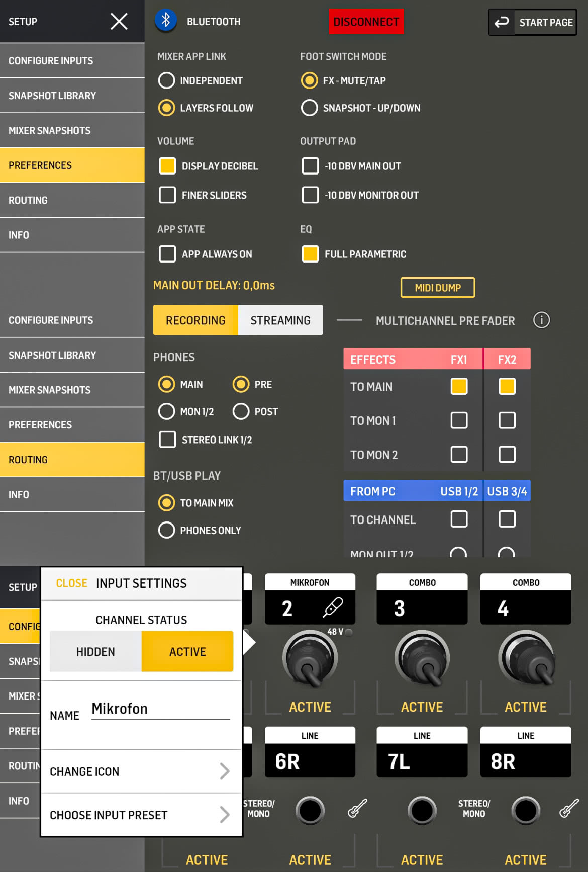588x872 pixels.
Task: Switch to the Streaming tab
Action: (280, 320)
